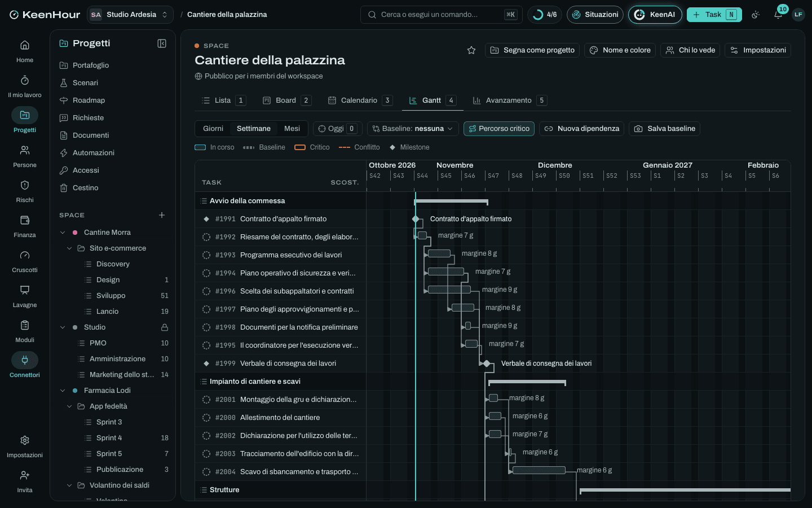Click Segna come progetto button
Image resolution: width=812 pixels, height=508 pixels.
[532, 50]
